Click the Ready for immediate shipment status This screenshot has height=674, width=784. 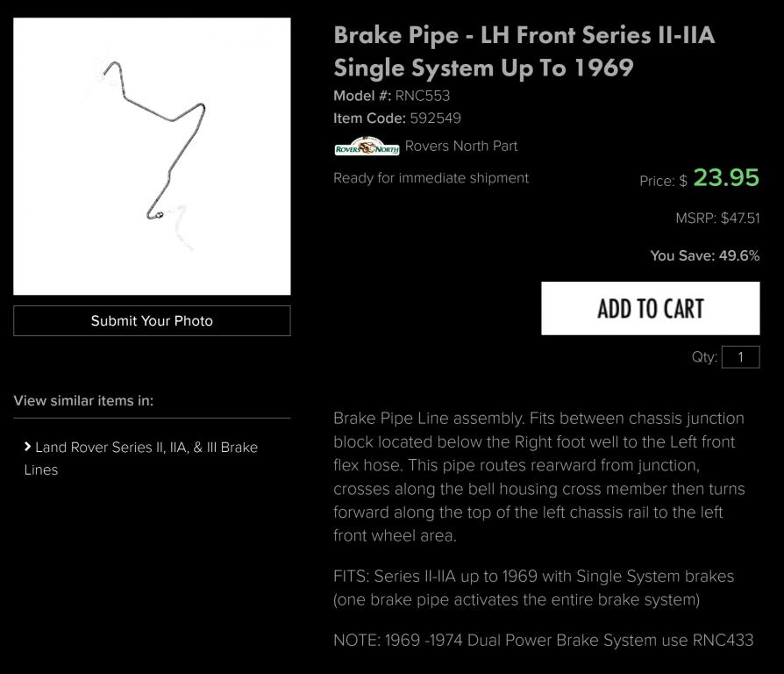[x=431, y=178]
